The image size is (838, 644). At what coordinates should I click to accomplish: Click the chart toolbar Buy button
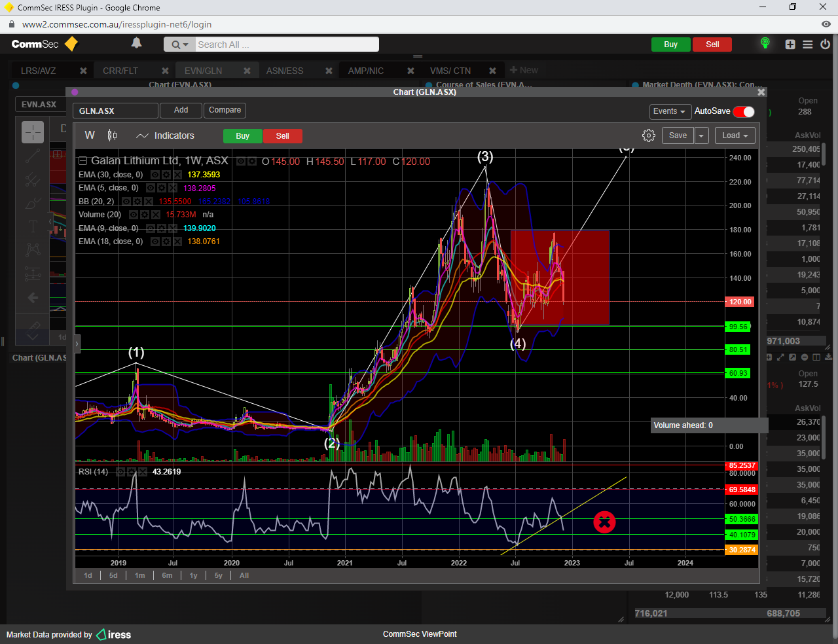pos(243,136)
